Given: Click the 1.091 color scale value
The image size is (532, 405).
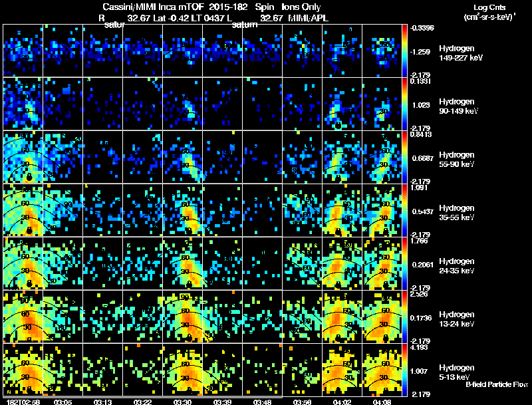Looking at the screenshot, I should pyautogui.click(x=419, y=188).
